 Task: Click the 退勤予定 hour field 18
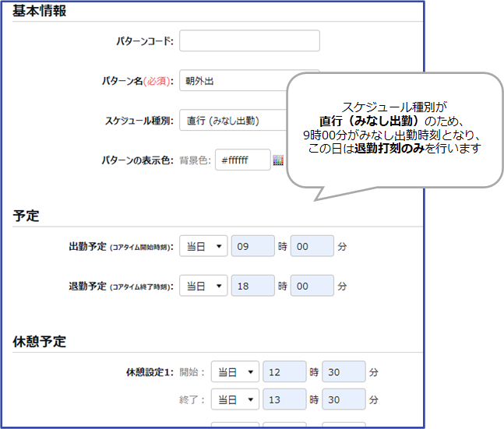(253, 286)
